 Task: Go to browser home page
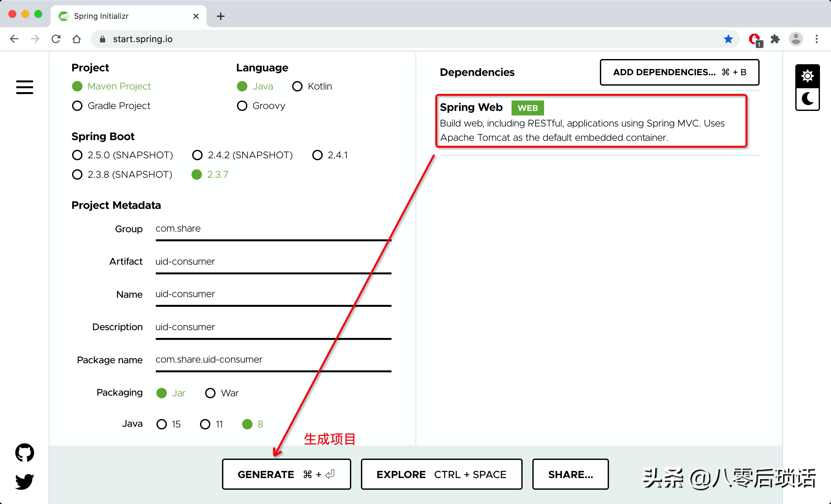[77, 39]
